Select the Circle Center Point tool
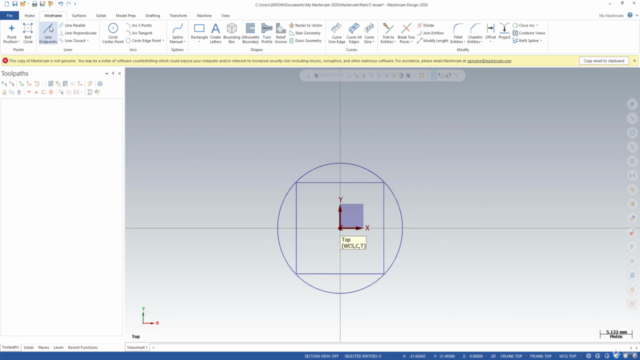640x360 pixels. pyautogui.click(x=113, y=33)
